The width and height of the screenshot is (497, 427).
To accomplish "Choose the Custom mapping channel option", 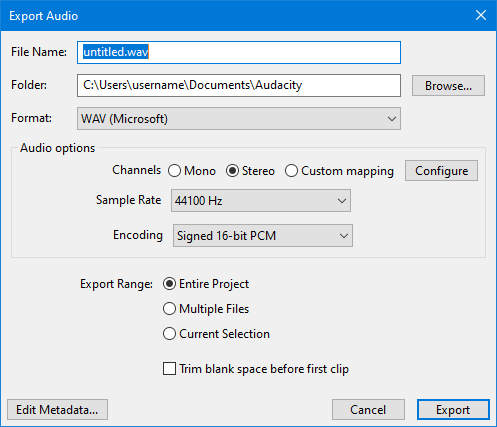I will coord(339,171).
